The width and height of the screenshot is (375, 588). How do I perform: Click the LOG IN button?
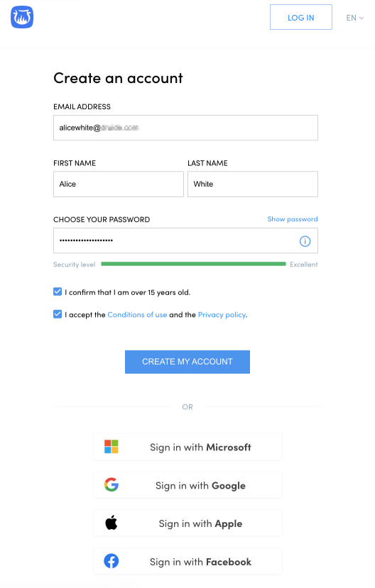coord(300,17)
